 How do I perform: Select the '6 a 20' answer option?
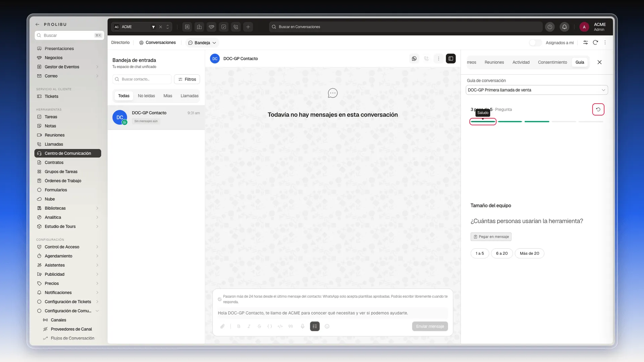tap(502, 253)
